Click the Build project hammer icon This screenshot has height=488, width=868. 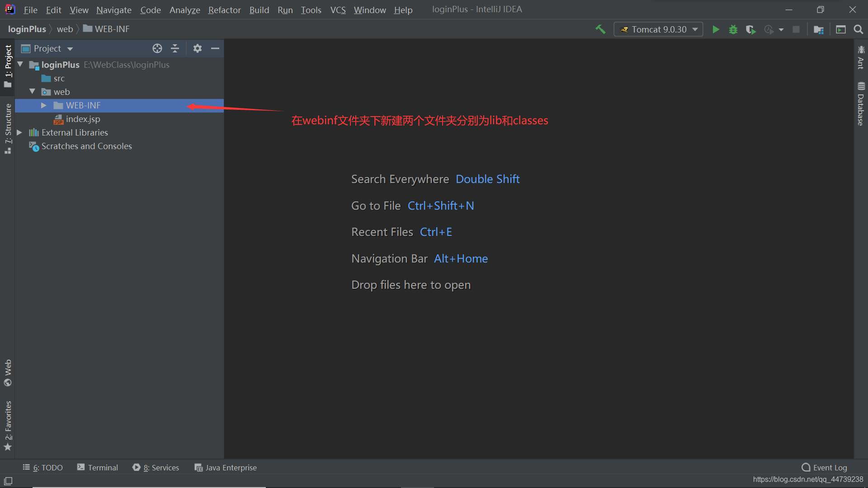click(x=600, y=29)
